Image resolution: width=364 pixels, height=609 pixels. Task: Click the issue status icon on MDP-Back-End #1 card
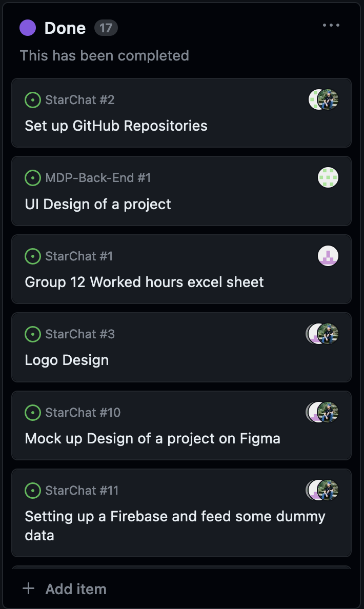click(33, 178)
